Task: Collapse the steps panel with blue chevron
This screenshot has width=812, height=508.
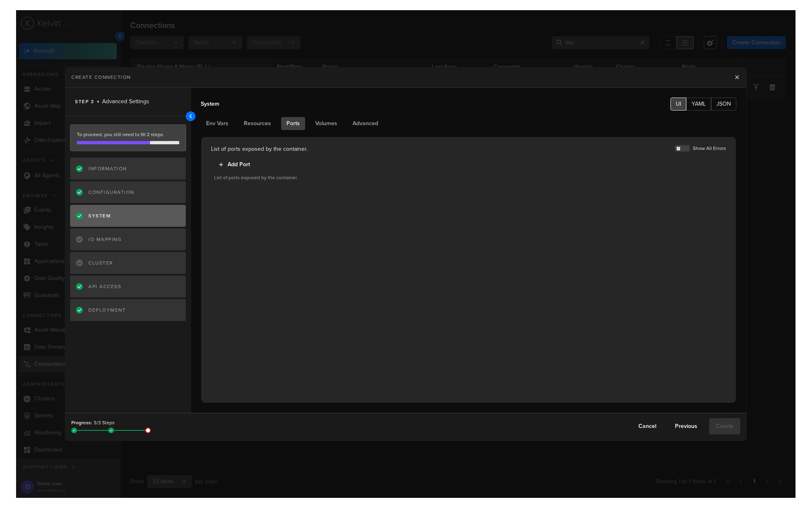Action: tap(191, 116)
